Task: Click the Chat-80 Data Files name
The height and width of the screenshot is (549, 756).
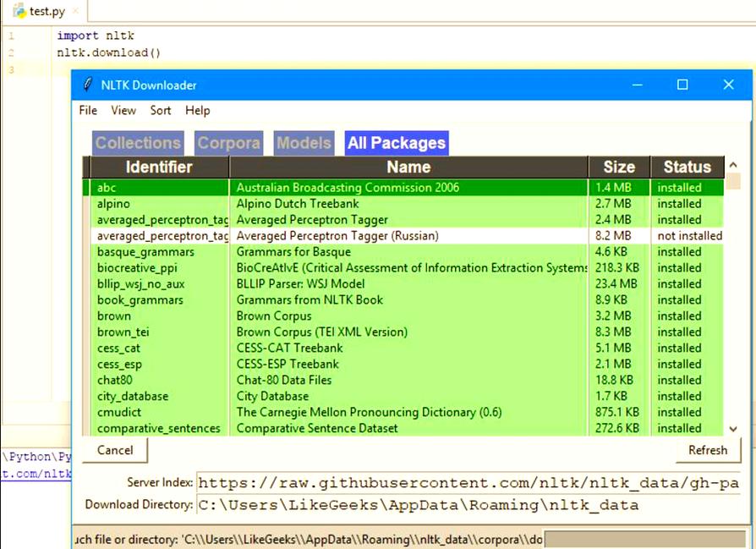Action: (284, 380)
